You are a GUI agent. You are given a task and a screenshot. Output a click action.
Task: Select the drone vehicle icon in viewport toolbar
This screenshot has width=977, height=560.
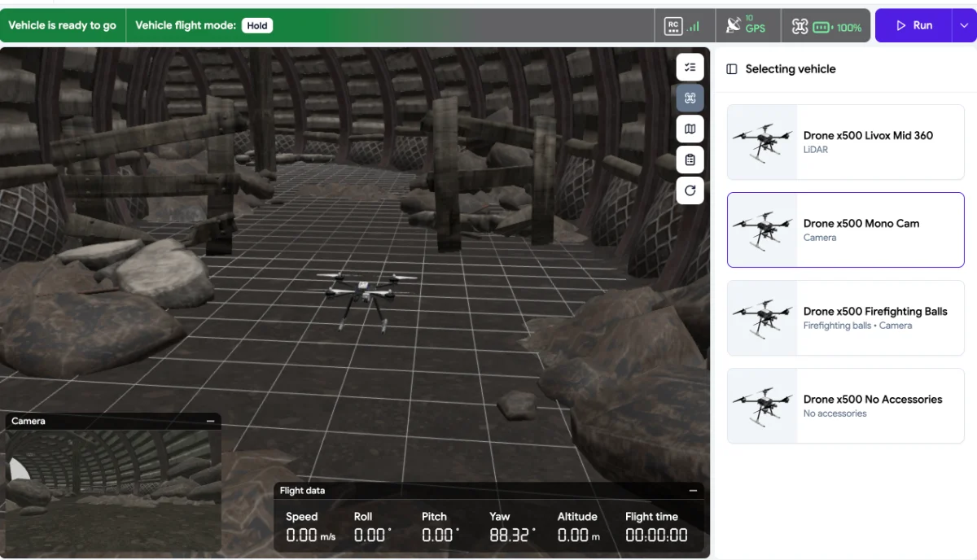coord(690,98)
